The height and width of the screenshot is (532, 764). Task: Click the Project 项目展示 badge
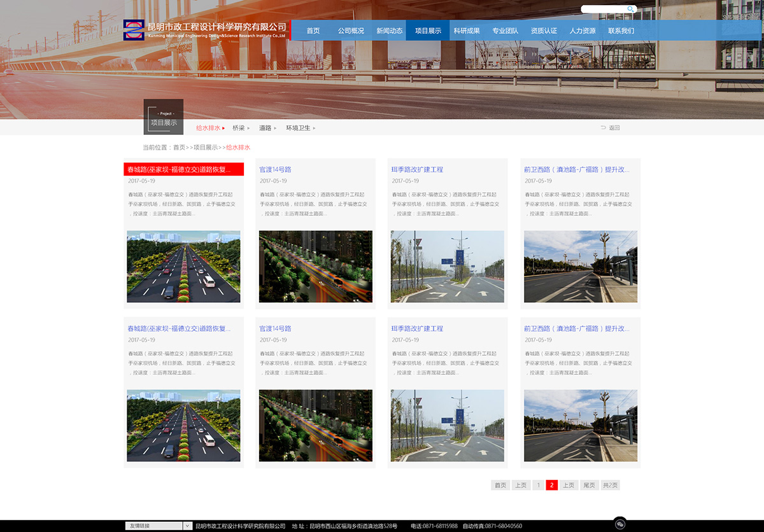164,117
